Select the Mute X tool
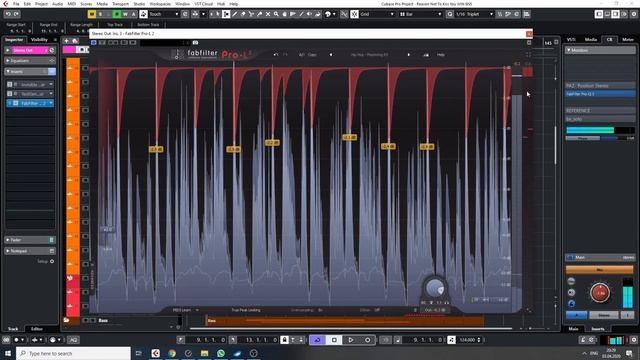640x360 pixels. [x=268, y=14]
